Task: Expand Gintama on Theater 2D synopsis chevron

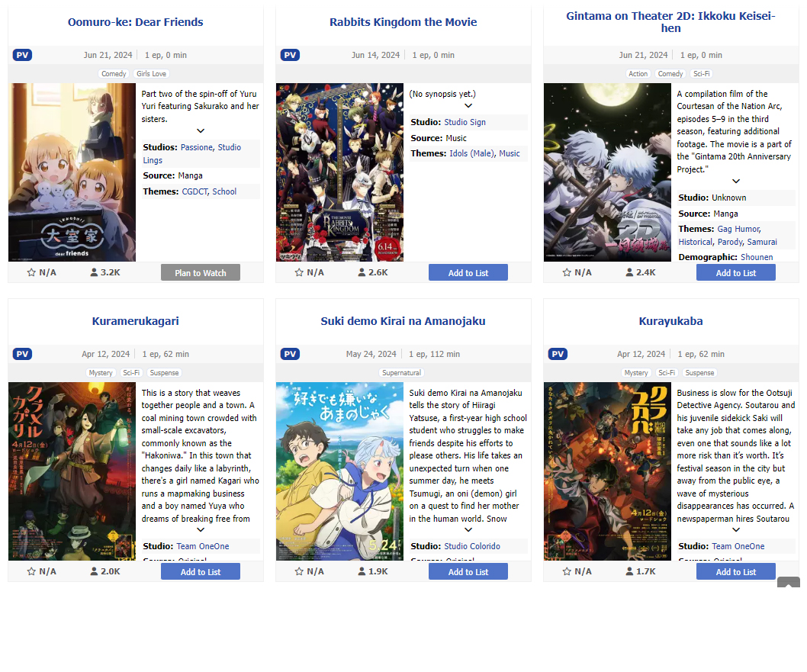Action: pyautogui.click(x=736, y=181)
